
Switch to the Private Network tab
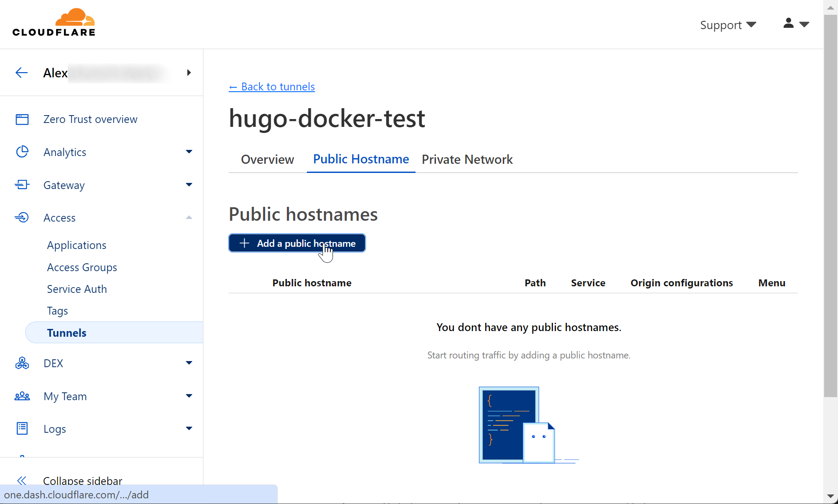(467, 159)
